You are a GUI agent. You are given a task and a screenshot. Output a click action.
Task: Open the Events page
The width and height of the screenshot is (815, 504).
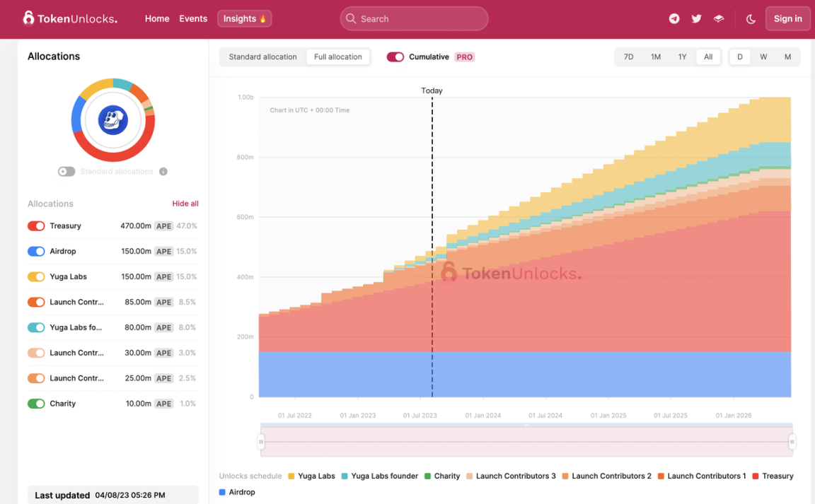coord(193,18)
